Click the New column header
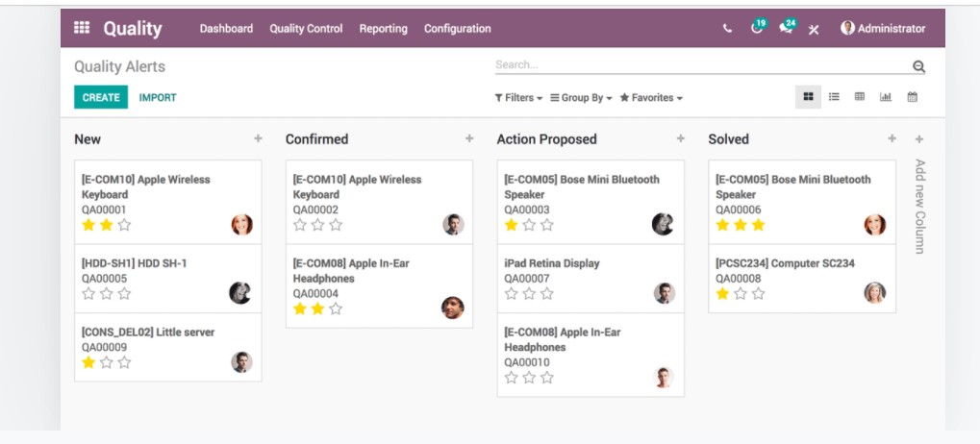980x444 pixels. (x=88, y=139)
